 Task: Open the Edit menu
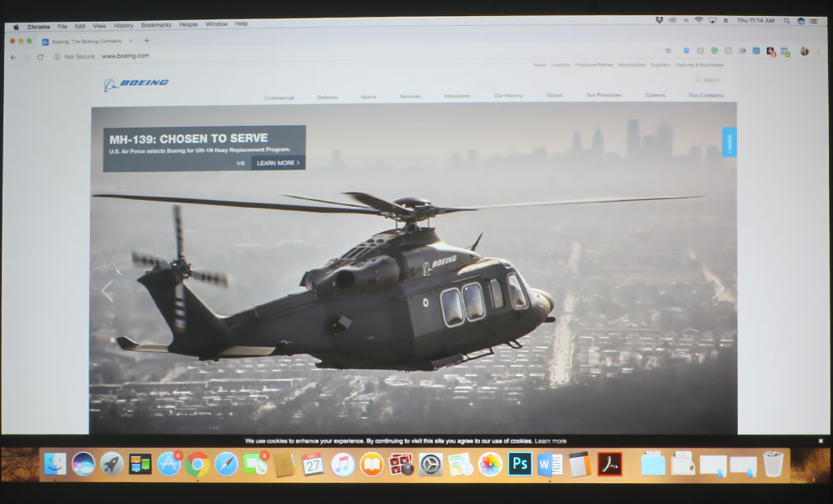tap(80, 26)
